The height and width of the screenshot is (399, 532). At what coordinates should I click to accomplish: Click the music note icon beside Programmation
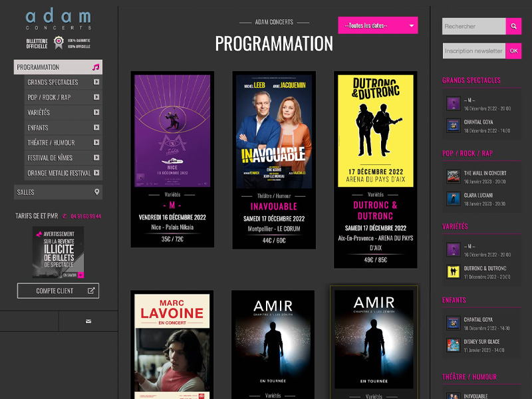click(x=96, y=67)
